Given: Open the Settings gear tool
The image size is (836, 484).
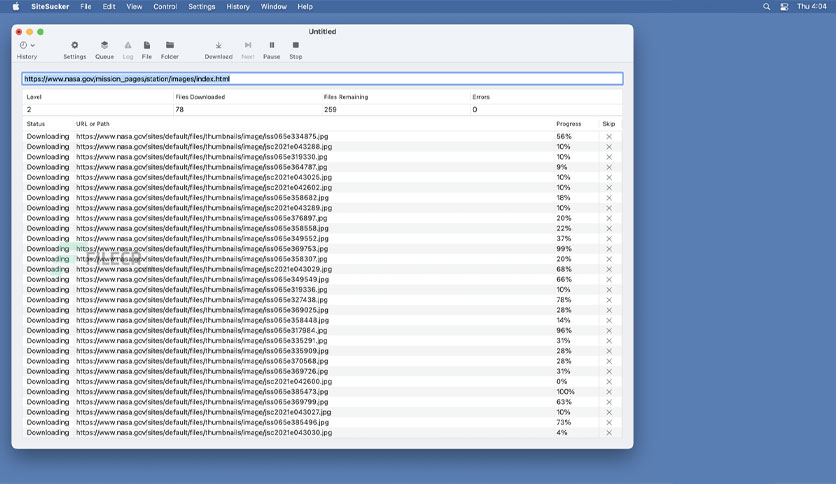Looking at the screenshot, I should [75, 50].
